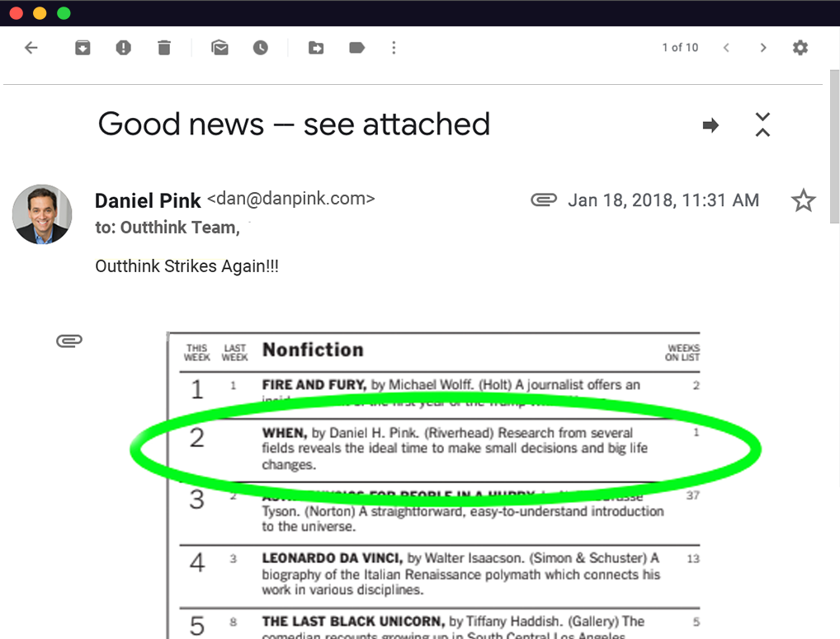840x639 pixels.
Task: Open Daniel Pink's profile photo
Action: coord(42,214)
